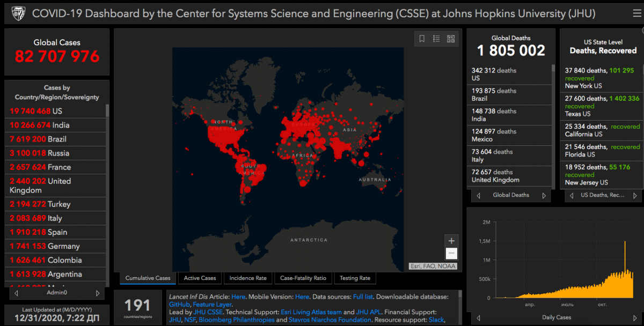Open Stavros Niarchos Foundation link
The width and height of the screenshot is (644, 326).
tap(331, 320)
